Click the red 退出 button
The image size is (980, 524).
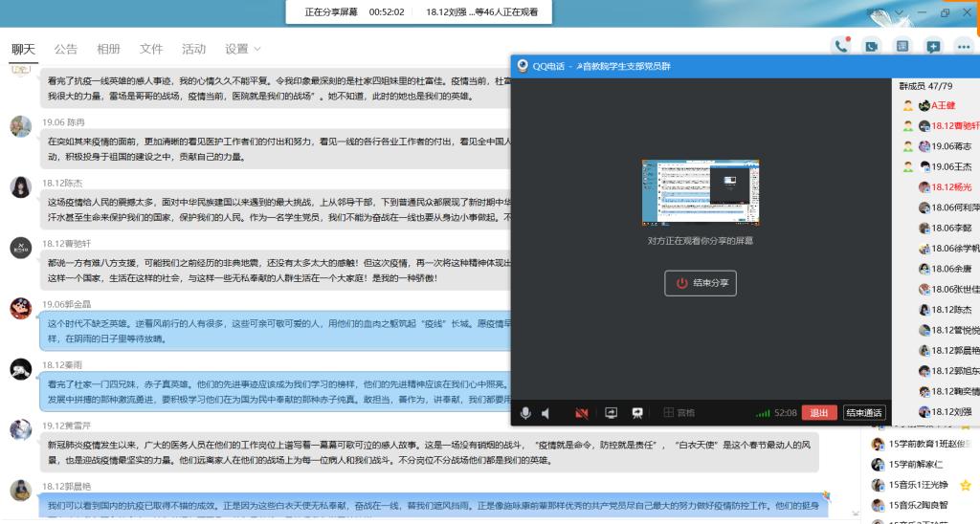pos(818,413)
